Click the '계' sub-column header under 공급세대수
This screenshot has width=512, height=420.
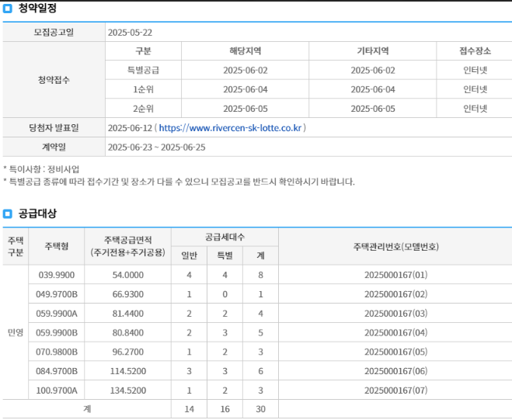tap(260, 255)
